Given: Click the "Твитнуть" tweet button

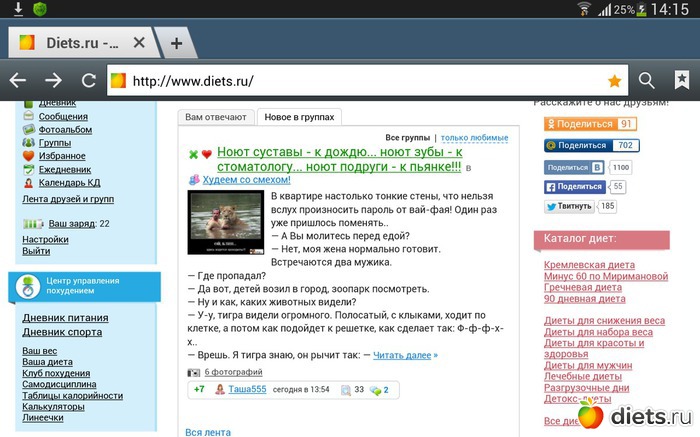Looking at the screenshot, I should coord(569,207).
